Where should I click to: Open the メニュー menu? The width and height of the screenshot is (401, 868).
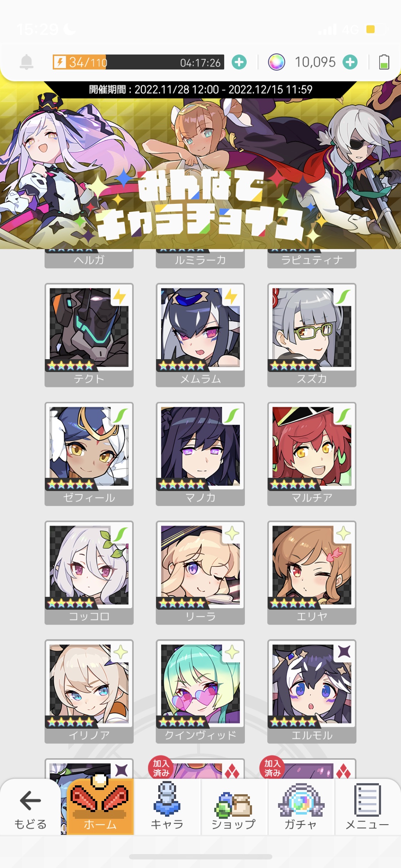coord(367,807)
